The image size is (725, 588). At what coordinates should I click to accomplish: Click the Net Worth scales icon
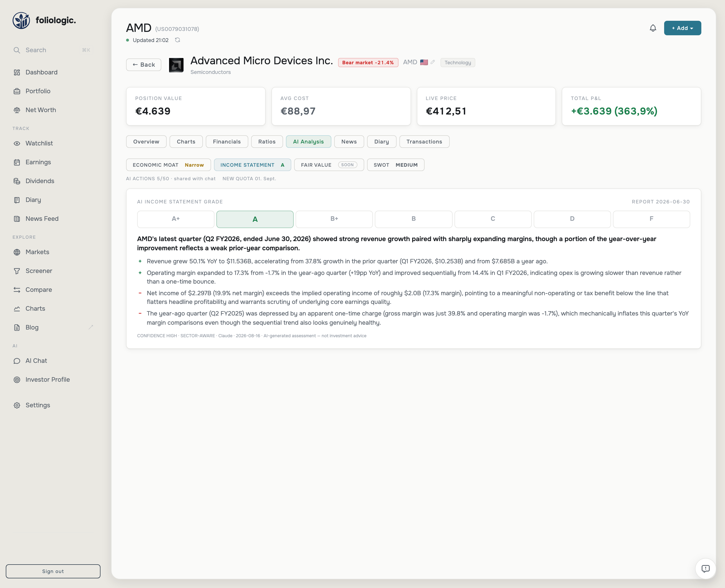[17, 110]
